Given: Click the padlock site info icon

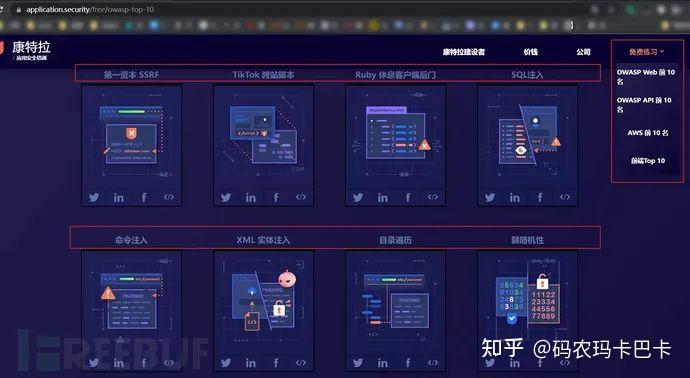Looking at the screenshot, I should 18,9.
